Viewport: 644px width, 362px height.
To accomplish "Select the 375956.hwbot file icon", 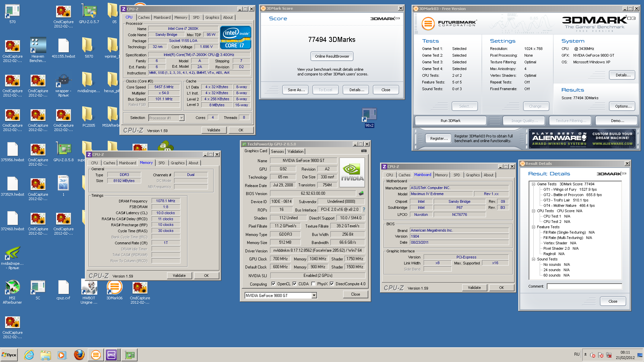I will point(12,152).
